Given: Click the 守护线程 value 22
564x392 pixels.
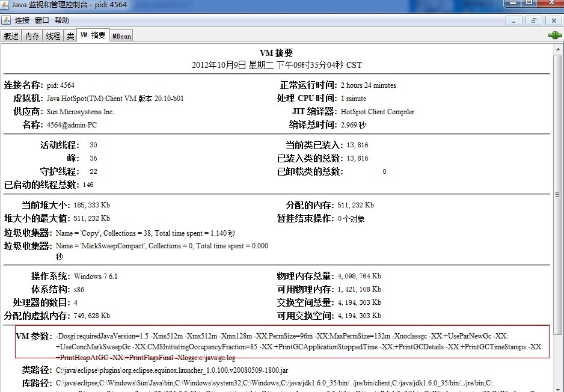Looking at the screenshot, I should click(x=93, y=171).
